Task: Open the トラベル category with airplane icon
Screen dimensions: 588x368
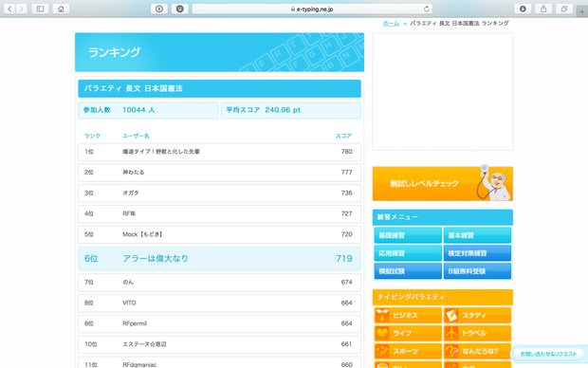Action: click(477, 333)
